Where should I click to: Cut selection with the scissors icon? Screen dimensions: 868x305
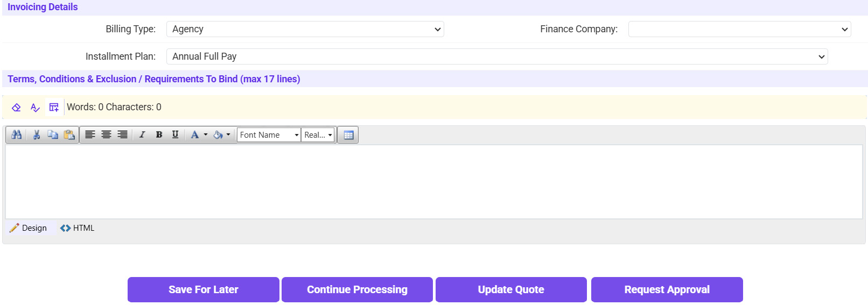coord(37,135)
